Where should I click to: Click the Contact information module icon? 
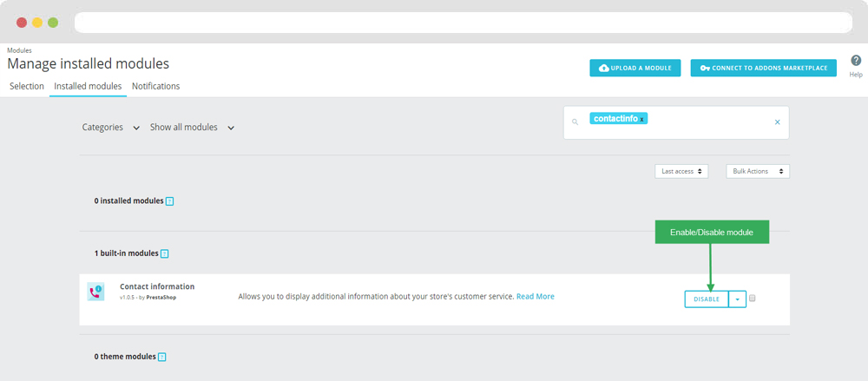click(95, 292)
